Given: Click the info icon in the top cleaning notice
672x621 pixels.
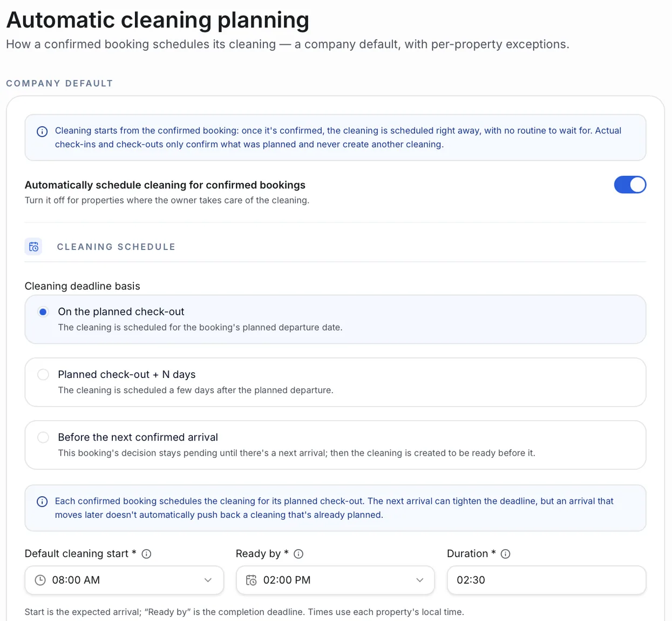Looking at the screenshot, I should coord(42,132).
